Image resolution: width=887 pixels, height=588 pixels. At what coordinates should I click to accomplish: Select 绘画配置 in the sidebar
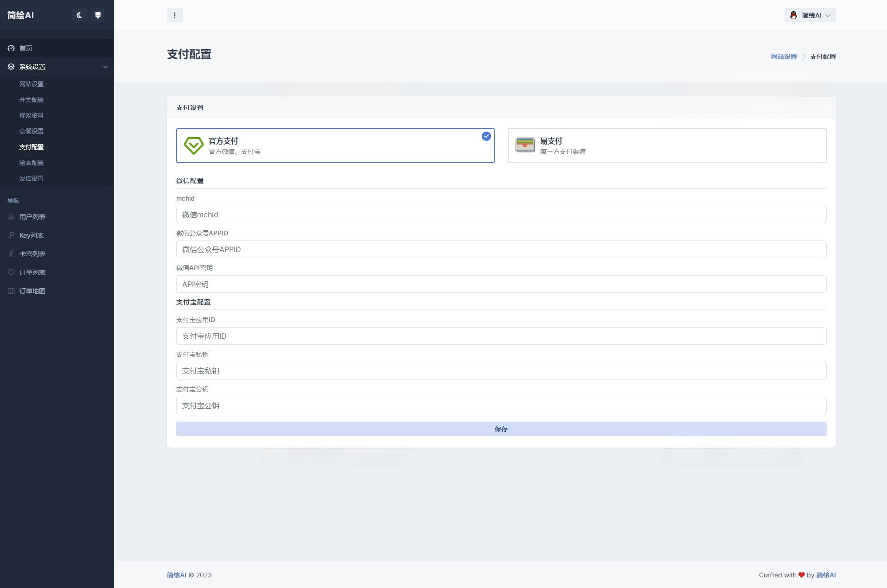click(32, 163)
